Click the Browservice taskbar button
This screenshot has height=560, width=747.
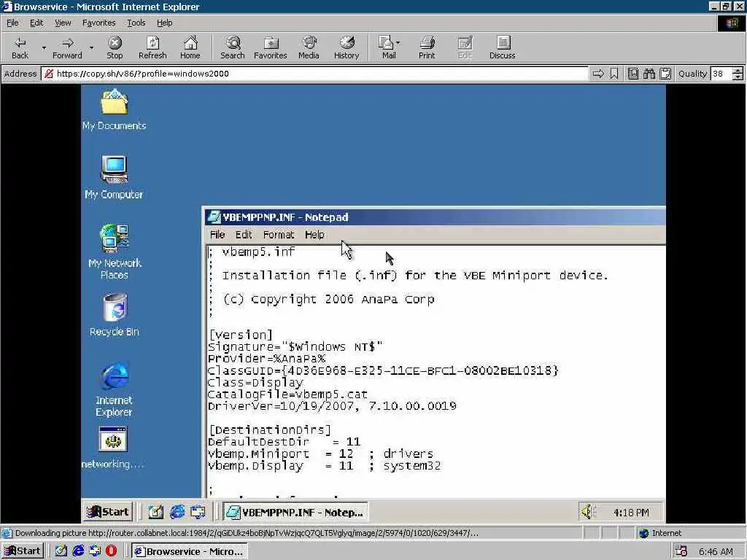pyautogui.click(x=189, y=551)
